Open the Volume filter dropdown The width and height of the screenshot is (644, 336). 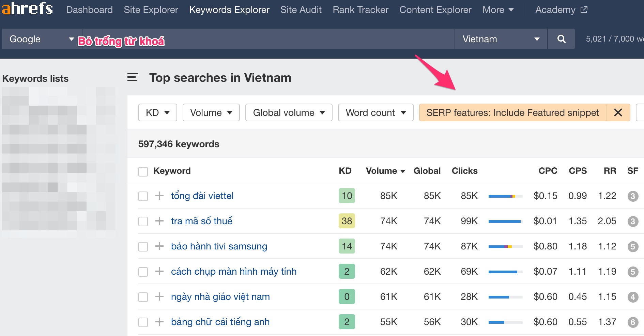click(x=211, y=112)
